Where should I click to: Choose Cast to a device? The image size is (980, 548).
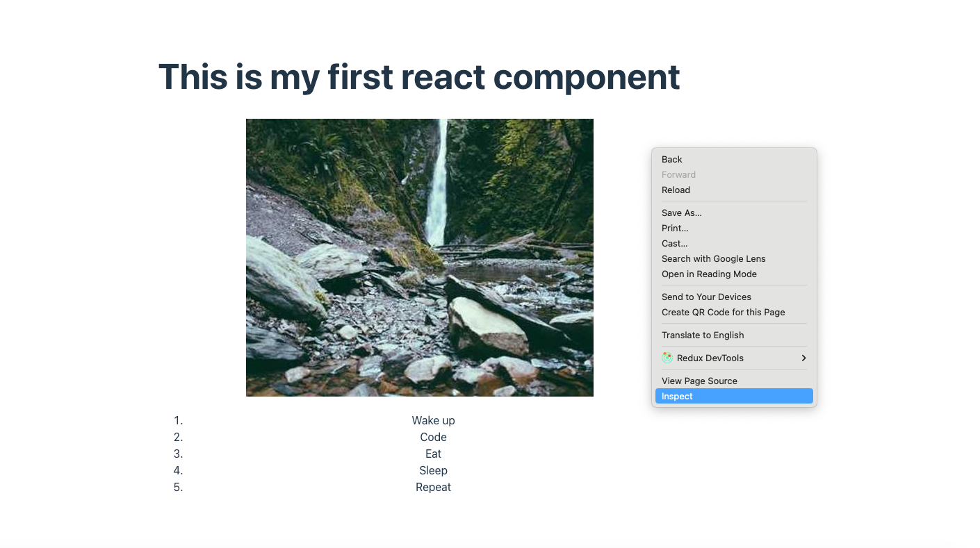click(x=673, y=243)
